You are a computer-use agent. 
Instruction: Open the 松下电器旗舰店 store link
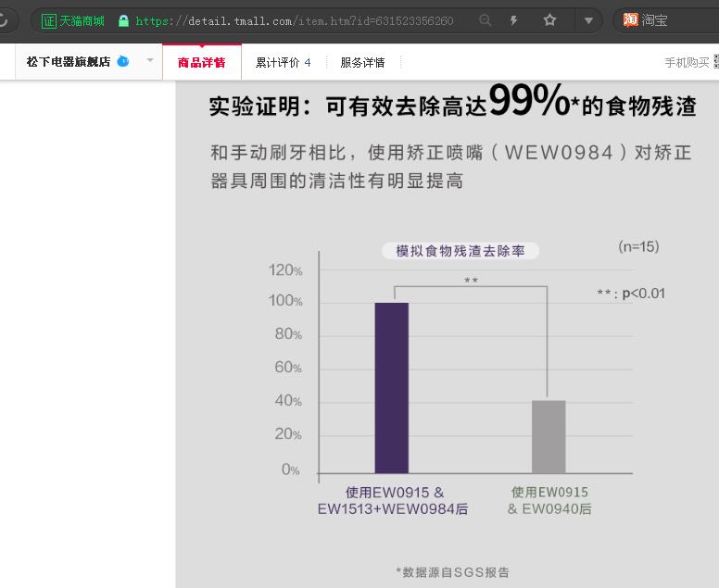click(69, 62)
